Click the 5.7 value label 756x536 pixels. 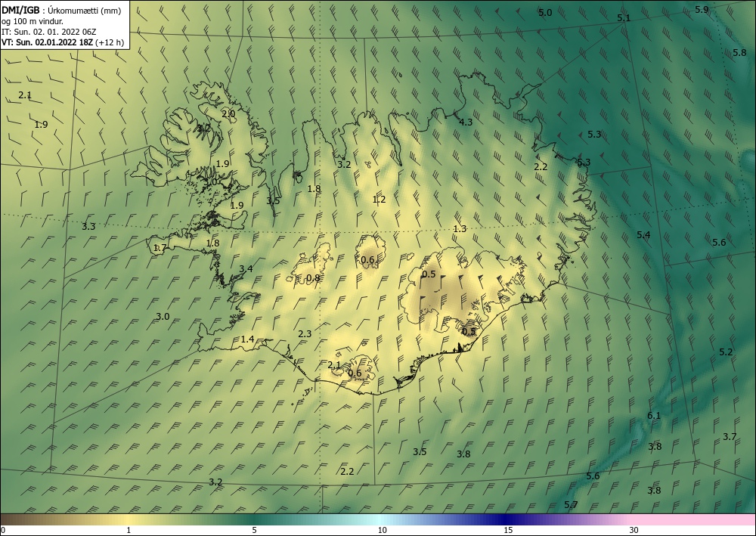(x=571, y=505)
